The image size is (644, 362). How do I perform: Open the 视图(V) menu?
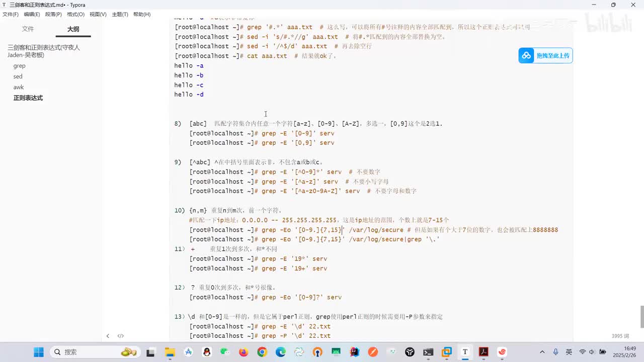click(x=98, y=15)
